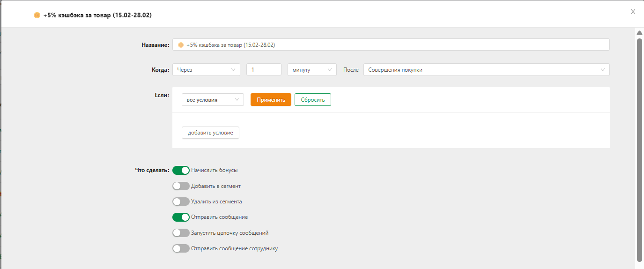Click the Сбросить button

313,100
